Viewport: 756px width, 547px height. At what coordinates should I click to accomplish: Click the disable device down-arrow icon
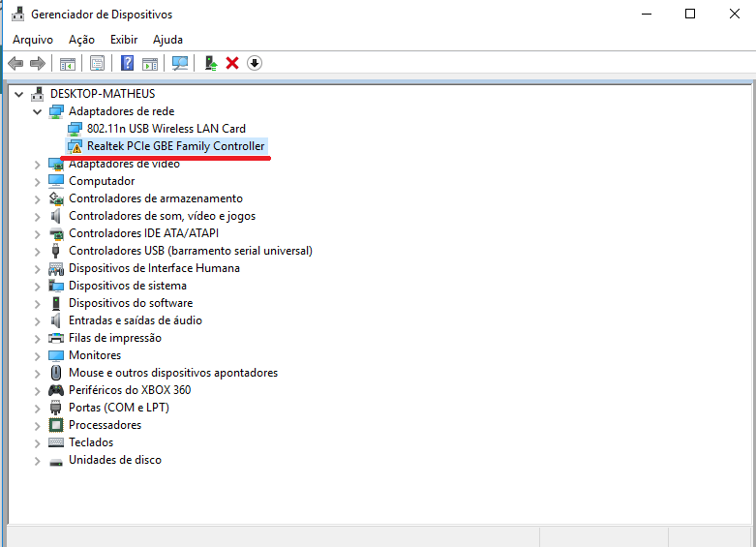[255, 63]
